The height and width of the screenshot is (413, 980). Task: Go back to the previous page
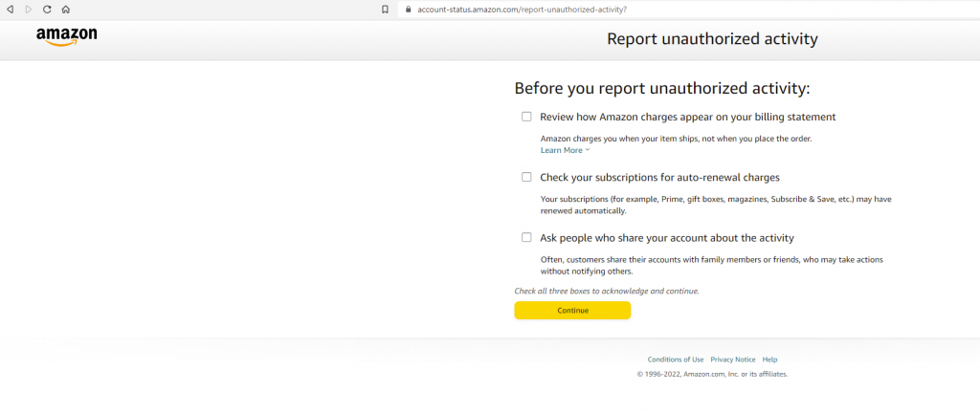point(11,9)
